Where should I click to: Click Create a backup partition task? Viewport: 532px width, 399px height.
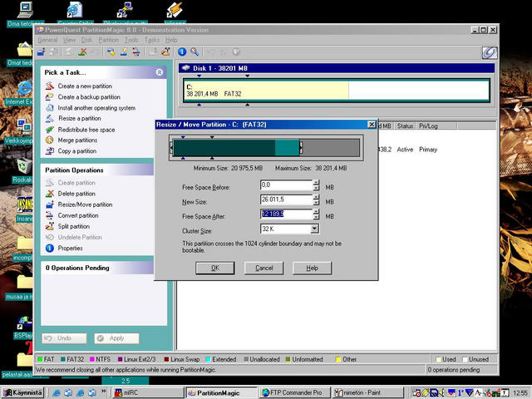coord(89,97)
